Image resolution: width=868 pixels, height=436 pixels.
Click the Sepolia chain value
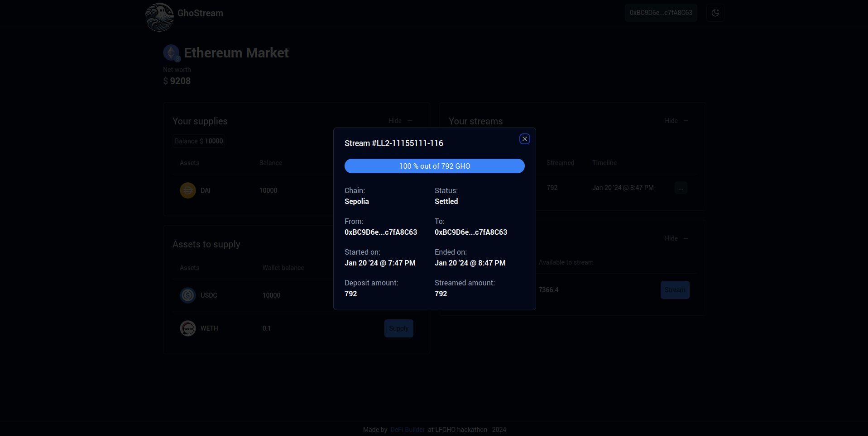[356, 201]
